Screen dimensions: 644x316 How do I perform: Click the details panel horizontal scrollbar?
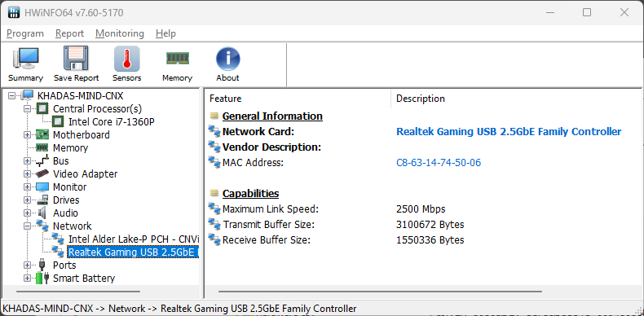381,292
